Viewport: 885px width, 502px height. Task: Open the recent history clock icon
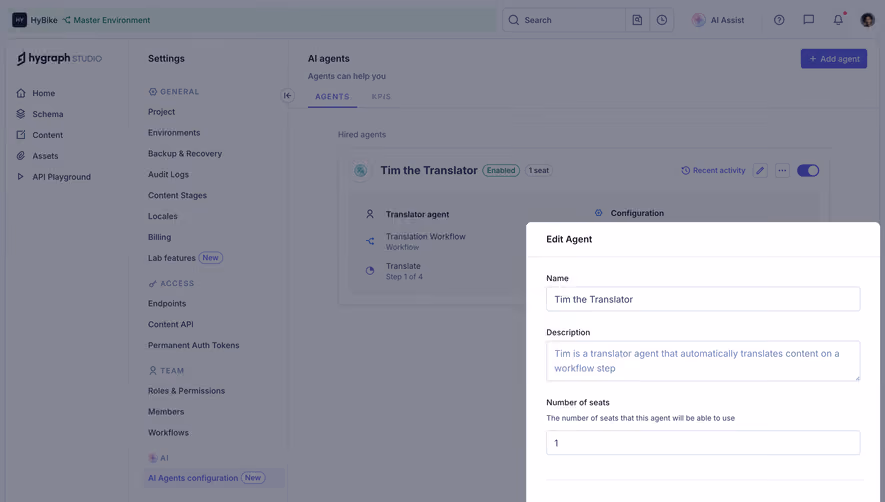661,20
